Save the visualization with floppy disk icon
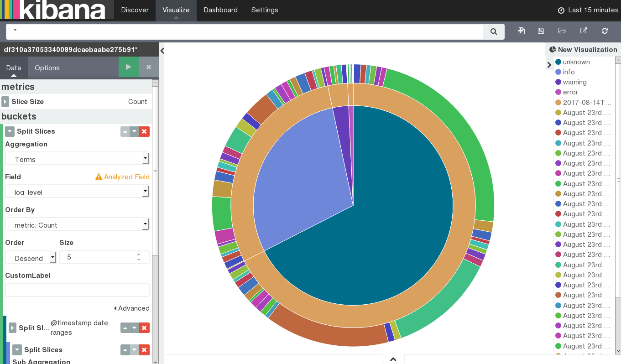Viewport: 621px width, 364px height. click(x=541, y=31)
